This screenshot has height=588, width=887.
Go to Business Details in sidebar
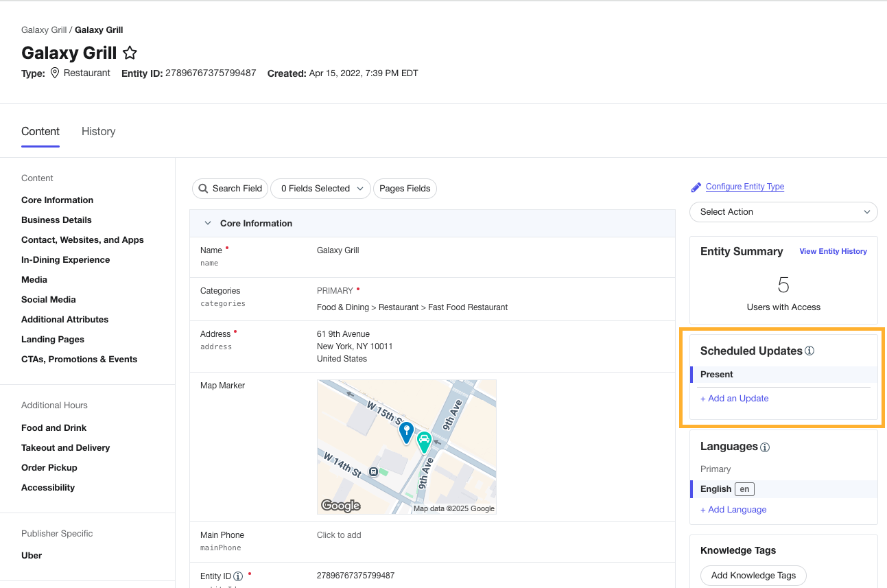(56, 220)
